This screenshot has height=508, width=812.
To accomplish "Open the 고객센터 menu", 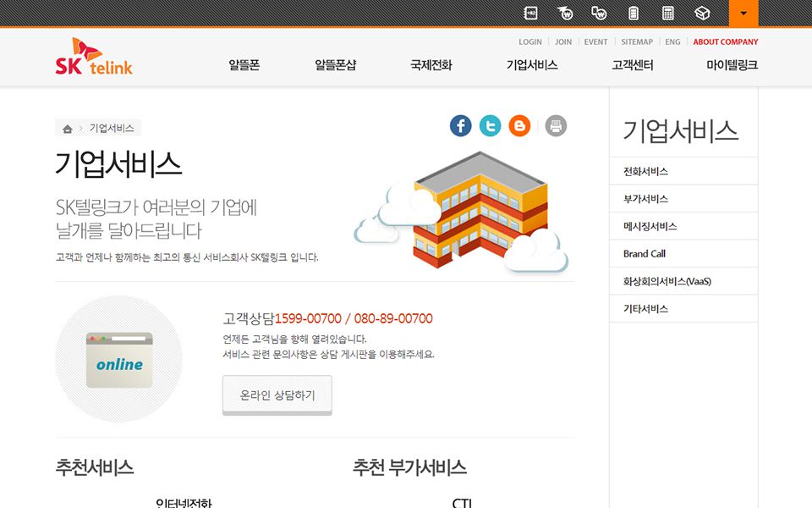I will click(633, 65).
